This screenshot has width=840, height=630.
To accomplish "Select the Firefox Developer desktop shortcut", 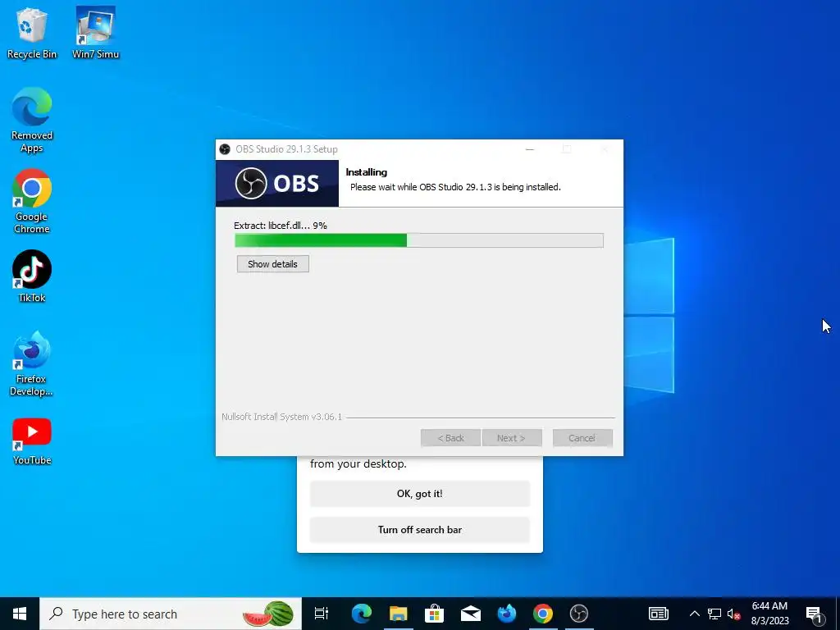I will click(x=32, y=364).
